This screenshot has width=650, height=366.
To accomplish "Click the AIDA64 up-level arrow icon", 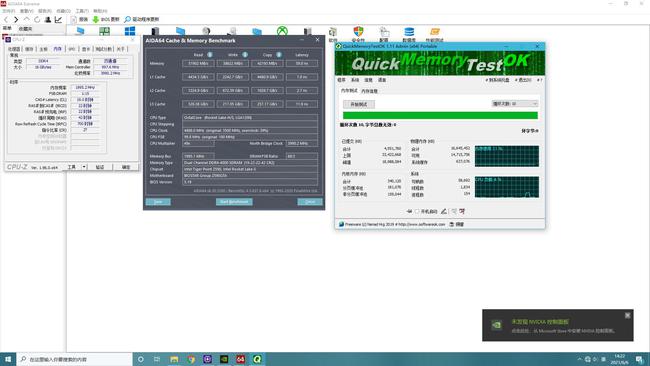I will tap(27, 19).
